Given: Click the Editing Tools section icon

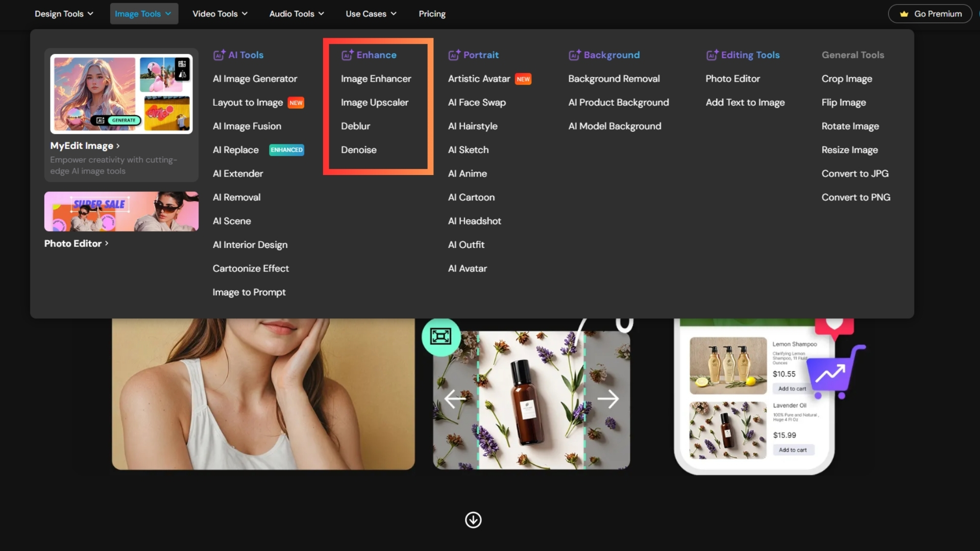Looking at the screenshot, I should [x=713, y=55].
